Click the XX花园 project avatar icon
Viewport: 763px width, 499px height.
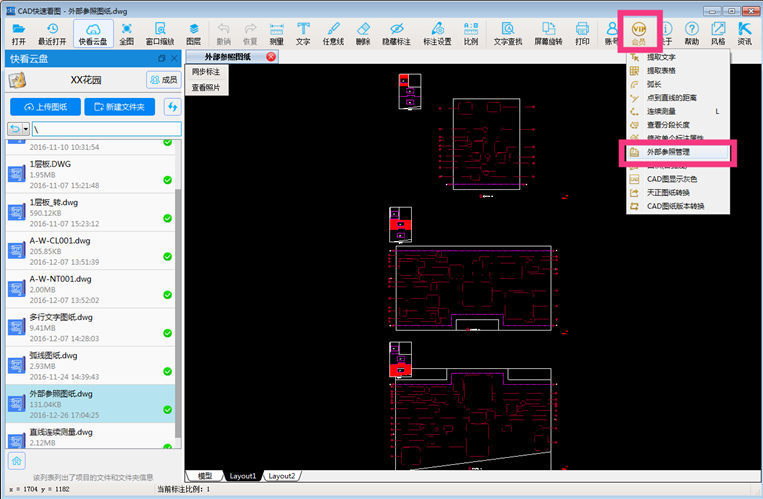[17, 80]
